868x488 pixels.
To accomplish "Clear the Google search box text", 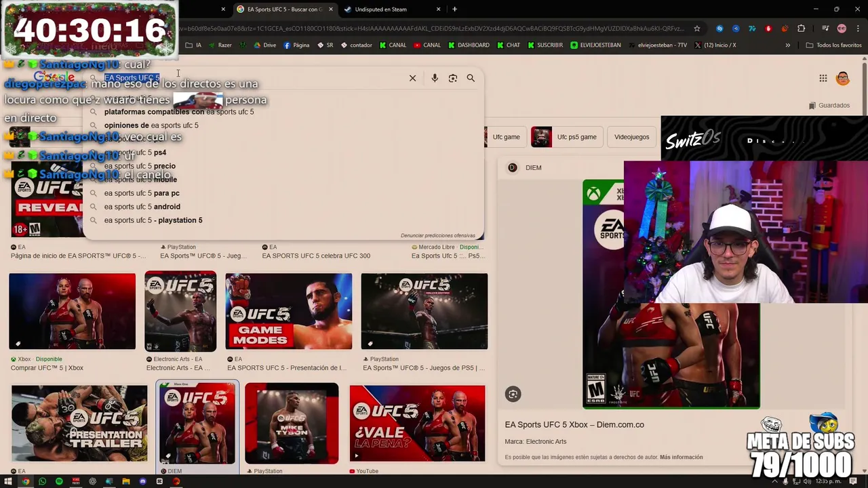I will point(412,78).
